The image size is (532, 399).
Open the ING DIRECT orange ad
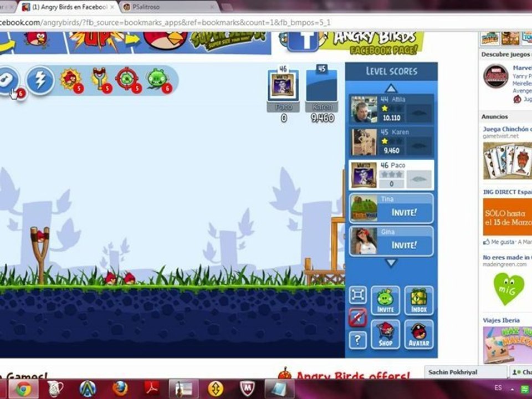[x=507, y=217]
